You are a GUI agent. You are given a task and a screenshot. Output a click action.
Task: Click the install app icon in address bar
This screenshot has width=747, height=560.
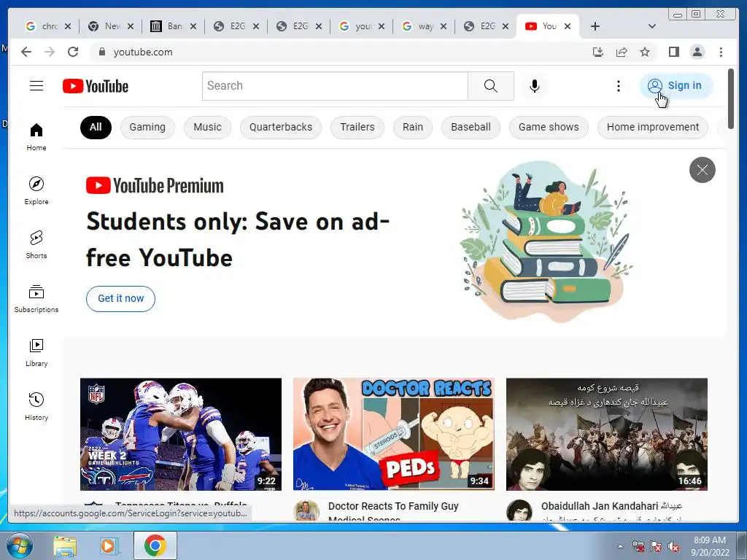[598, 52]
